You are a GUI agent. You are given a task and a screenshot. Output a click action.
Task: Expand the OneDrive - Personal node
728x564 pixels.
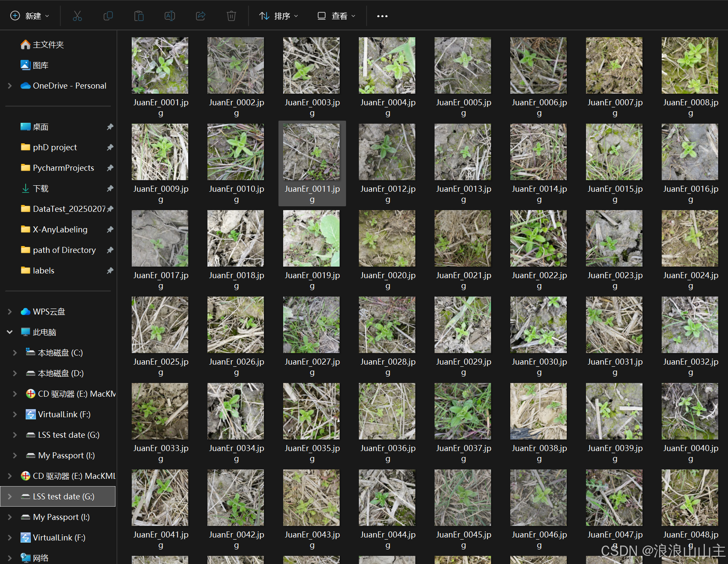coord(9,86)
